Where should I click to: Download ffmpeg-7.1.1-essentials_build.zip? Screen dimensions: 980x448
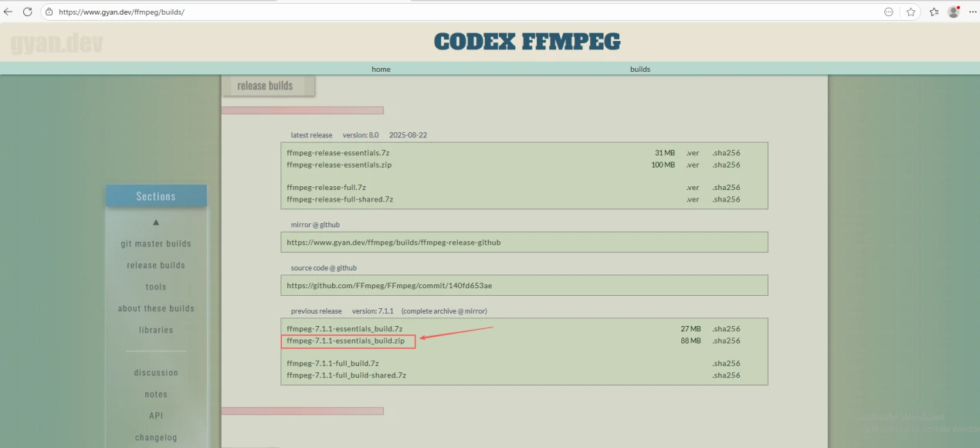tap(345, 341)
